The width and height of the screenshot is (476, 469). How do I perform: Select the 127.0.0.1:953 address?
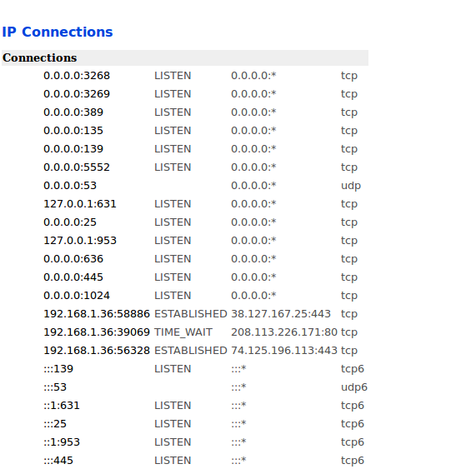tap(80, 241)
